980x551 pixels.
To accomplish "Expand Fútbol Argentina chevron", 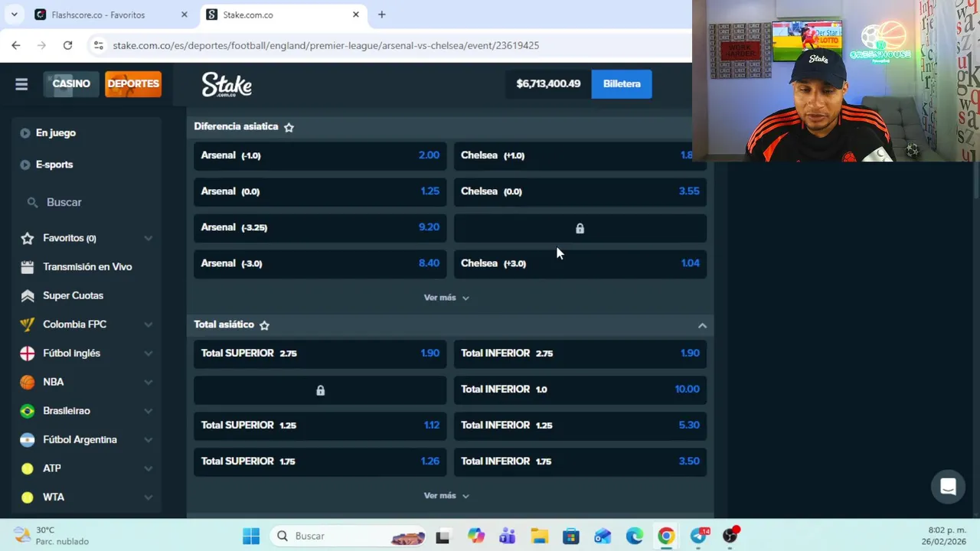I will [148, 440].
